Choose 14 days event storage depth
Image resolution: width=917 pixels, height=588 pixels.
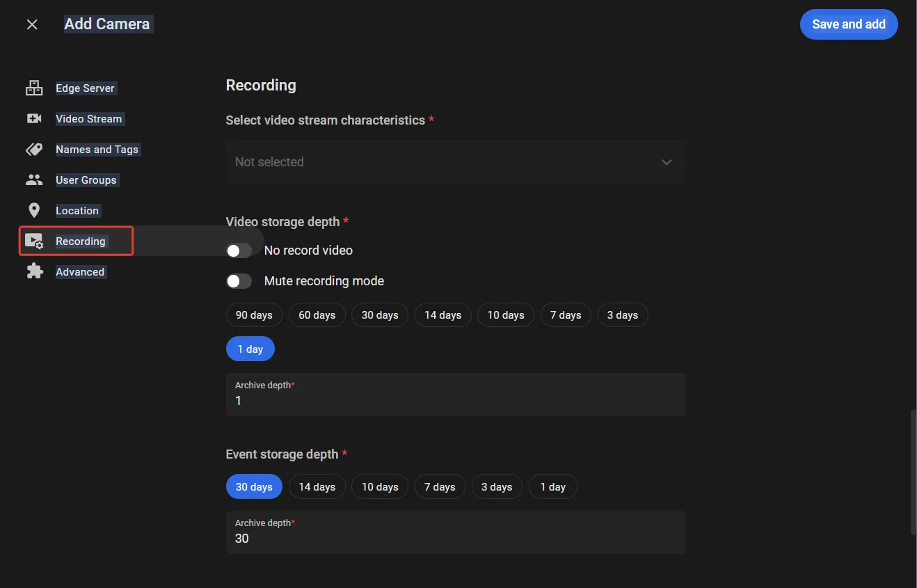317,487
